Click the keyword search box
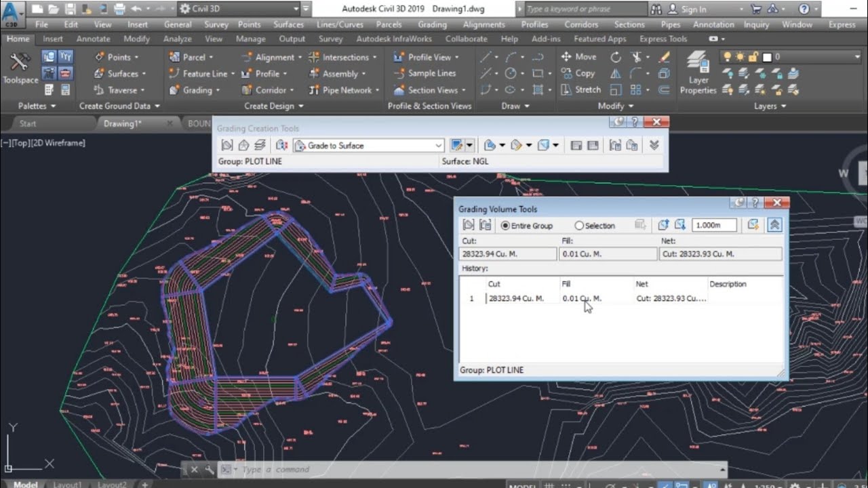Image resolution: width=868 pixels, height=488 pixels. [x=585, y=9]
